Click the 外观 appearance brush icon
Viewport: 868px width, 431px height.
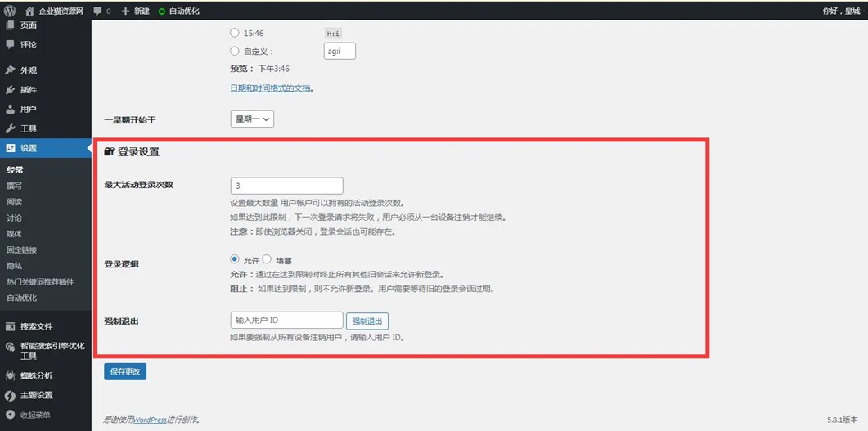click(x=10, y=70)
